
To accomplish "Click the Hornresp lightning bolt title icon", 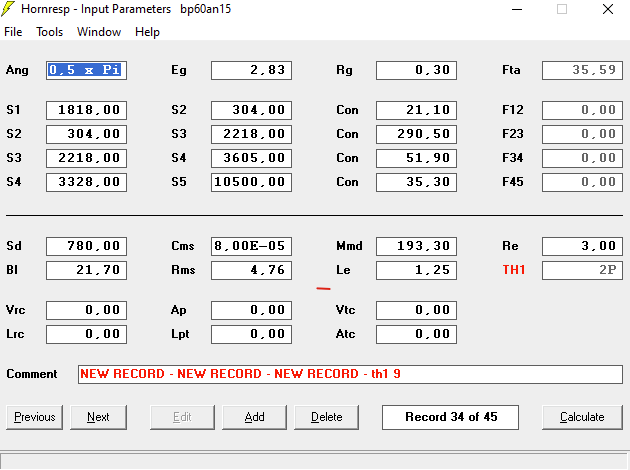I will click(8, 9).
